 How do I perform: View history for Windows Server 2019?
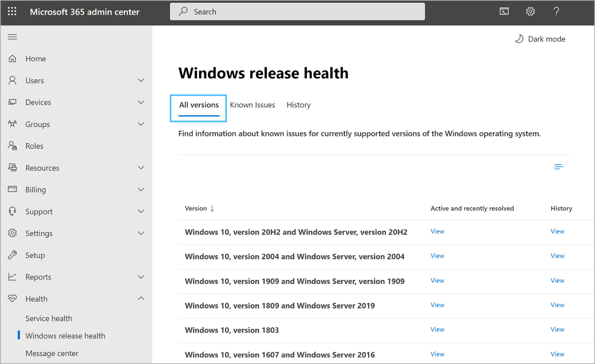(x=557, y=305)
